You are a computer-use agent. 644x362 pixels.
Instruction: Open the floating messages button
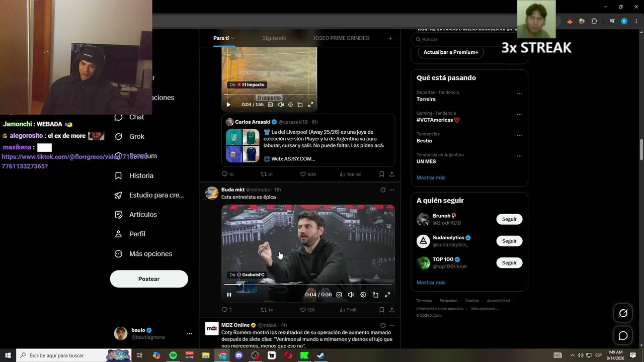pos(623,335)
